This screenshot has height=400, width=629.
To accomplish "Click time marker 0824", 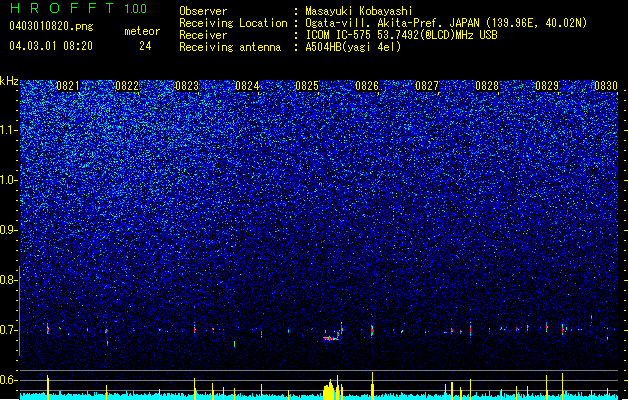I will pos(247,86).
